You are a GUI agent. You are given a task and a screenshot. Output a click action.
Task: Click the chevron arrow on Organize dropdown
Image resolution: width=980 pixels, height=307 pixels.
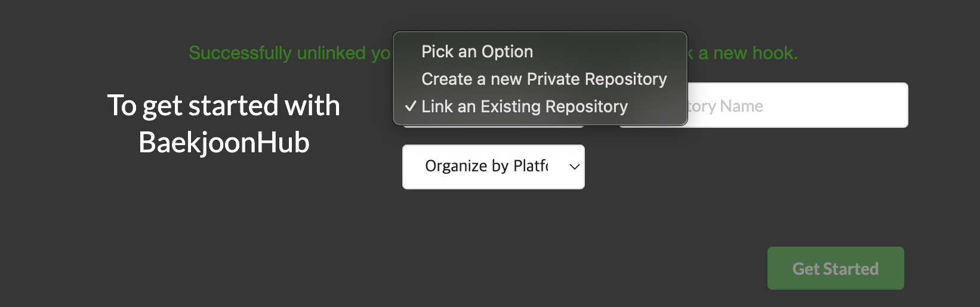pos(574,167)
